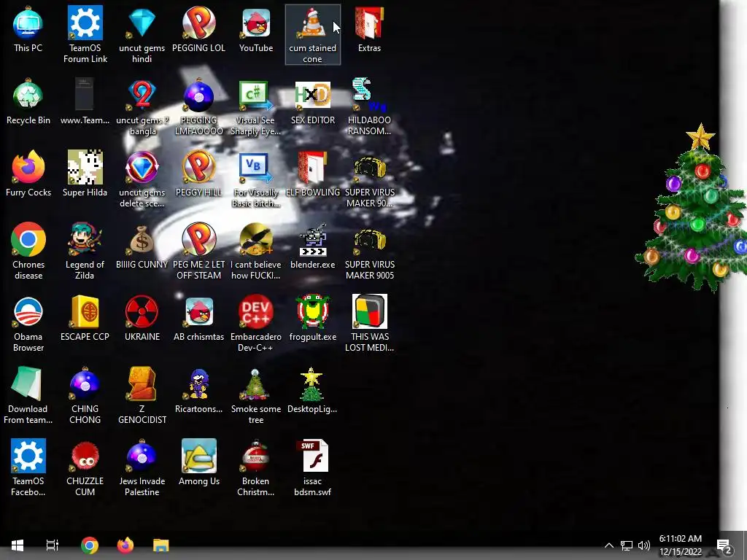This screenshot has width=747, height=560.
Task: Open the volume control tray icon
Action: click(x=644, y=545)
